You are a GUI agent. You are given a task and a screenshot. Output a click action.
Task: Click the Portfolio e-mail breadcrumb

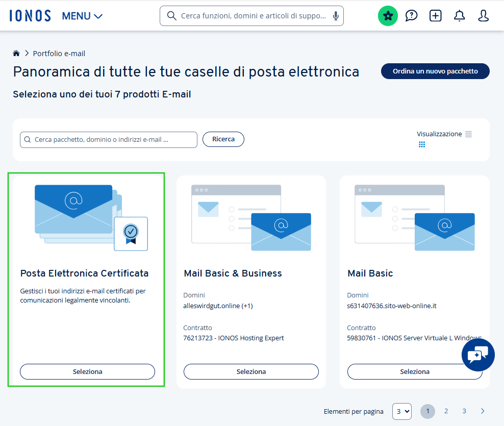tap(59, 54)
